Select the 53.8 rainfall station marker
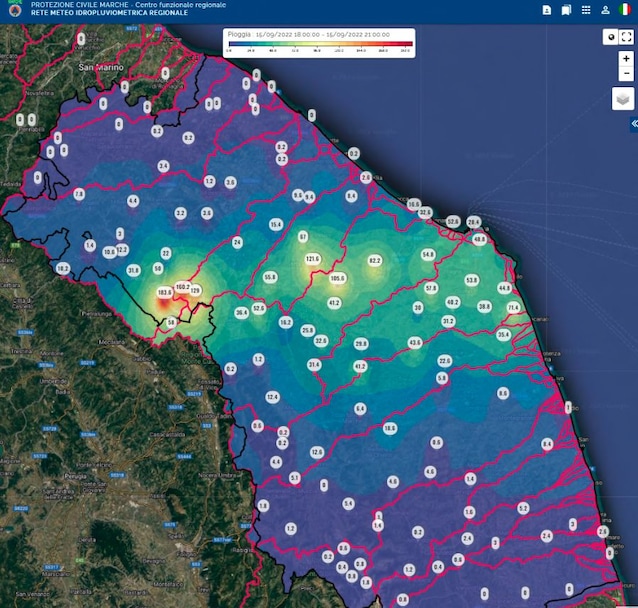This screenshot has height=608, width=638. point(472,280)
